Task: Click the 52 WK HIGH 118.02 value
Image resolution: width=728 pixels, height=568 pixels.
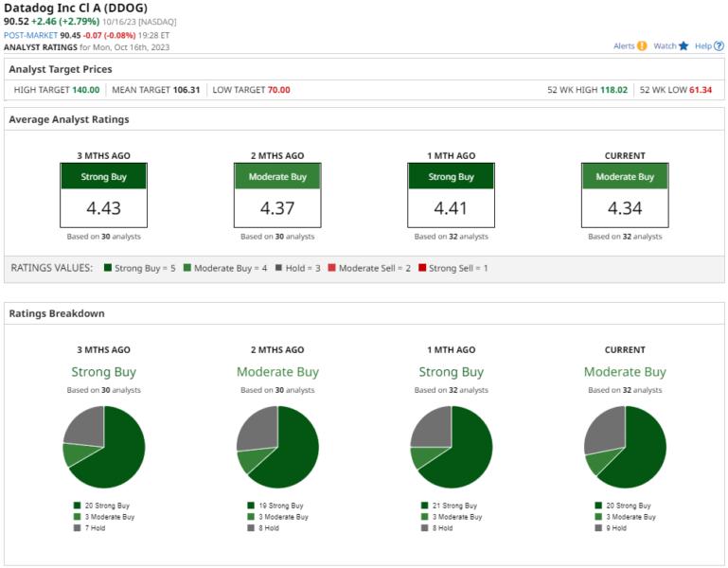Action: pyautogui.click(x=613, y=90)
